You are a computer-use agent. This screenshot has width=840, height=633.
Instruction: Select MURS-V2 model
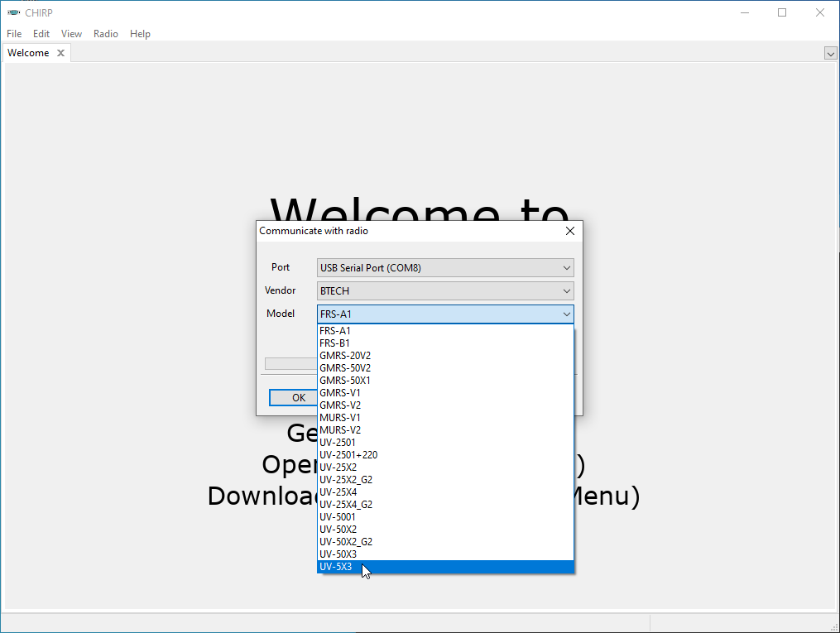coord(446,430)
